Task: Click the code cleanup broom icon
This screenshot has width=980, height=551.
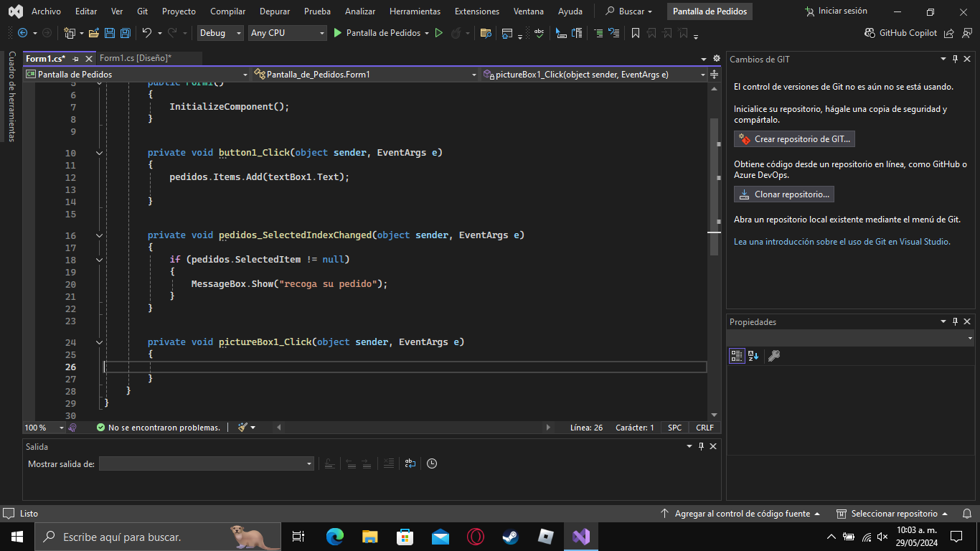Action: (x=242, y=428)
